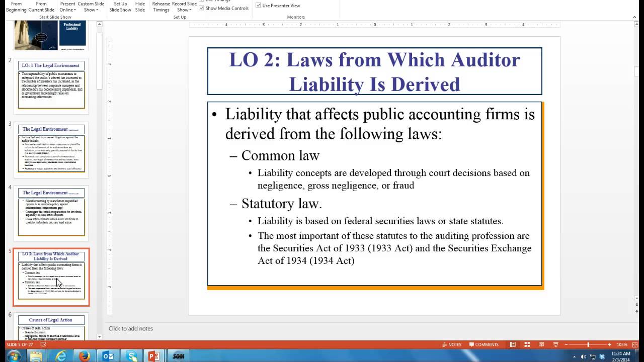Click the first bullet about public accounting firms

tap(380, 124)
